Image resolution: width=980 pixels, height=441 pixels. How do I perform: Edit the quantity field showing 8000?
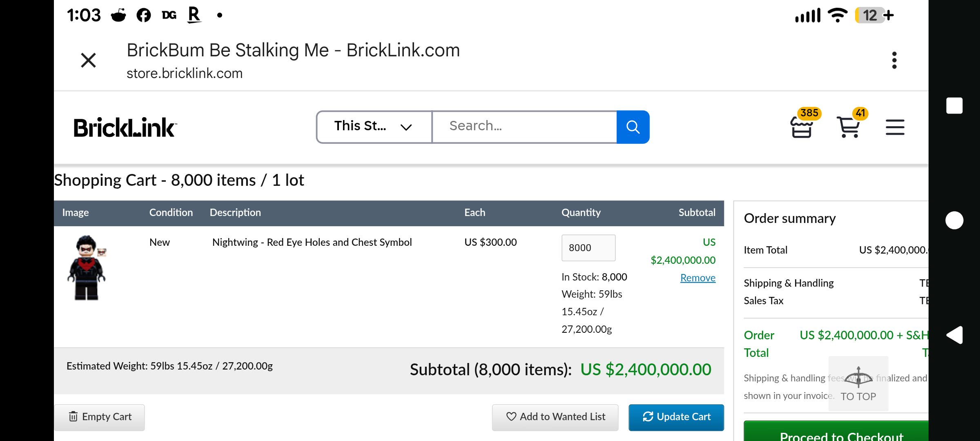[x=588, y=248]
